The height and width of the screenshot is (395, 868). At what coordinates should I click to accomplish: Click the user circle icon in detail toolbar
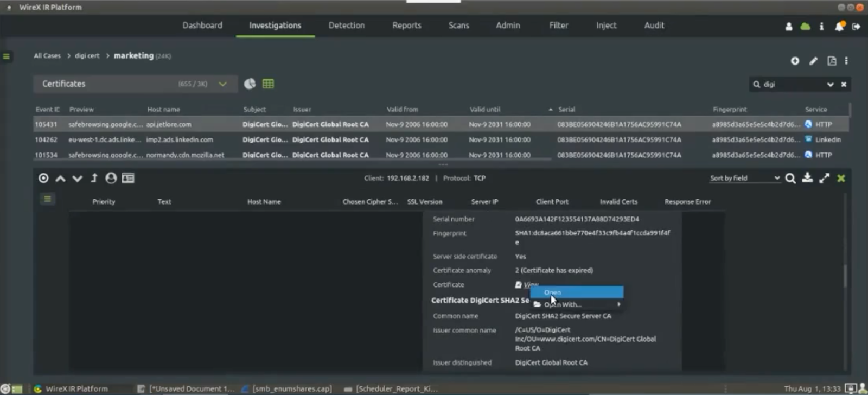click(111, 178)
